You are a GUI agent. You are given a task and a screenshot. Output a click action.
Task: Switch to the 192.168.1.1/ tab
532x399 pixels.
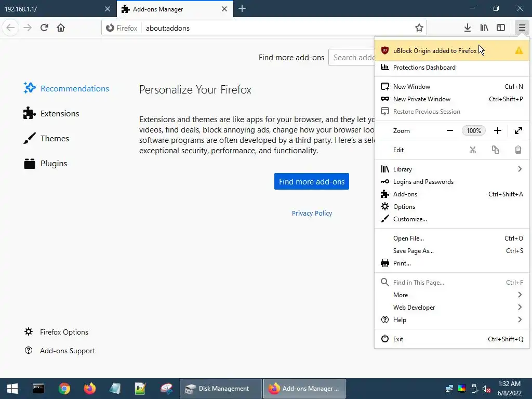pos(58,9)
